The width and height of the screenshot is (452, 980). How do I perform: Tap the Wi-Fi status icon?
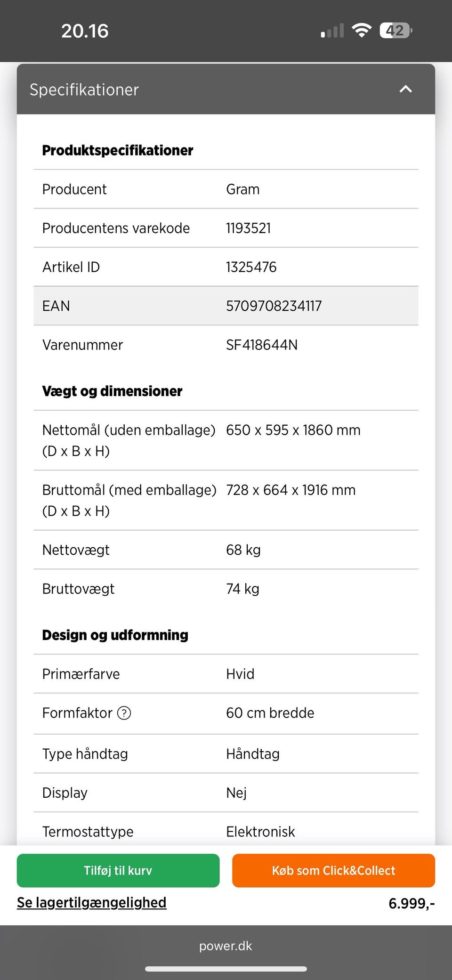(x=361, y=31)
